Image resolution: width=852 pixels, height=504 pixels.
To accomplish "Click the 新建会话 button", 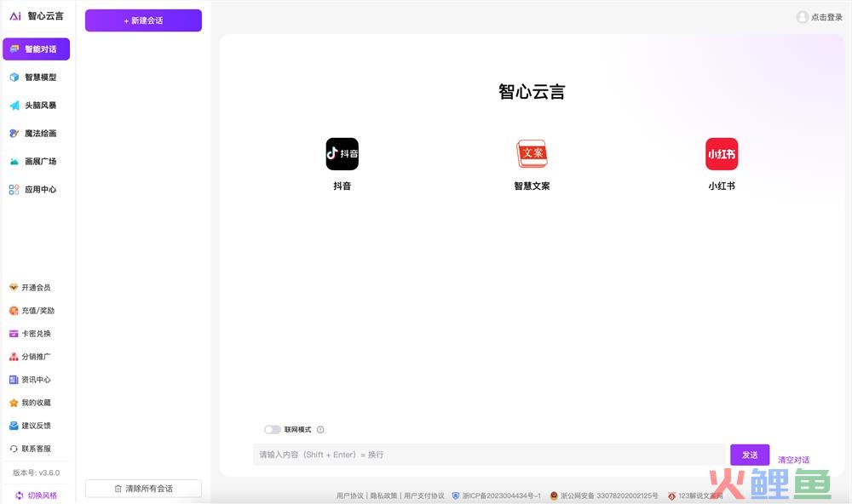I will pyautogui.click(x=143, y=20).
